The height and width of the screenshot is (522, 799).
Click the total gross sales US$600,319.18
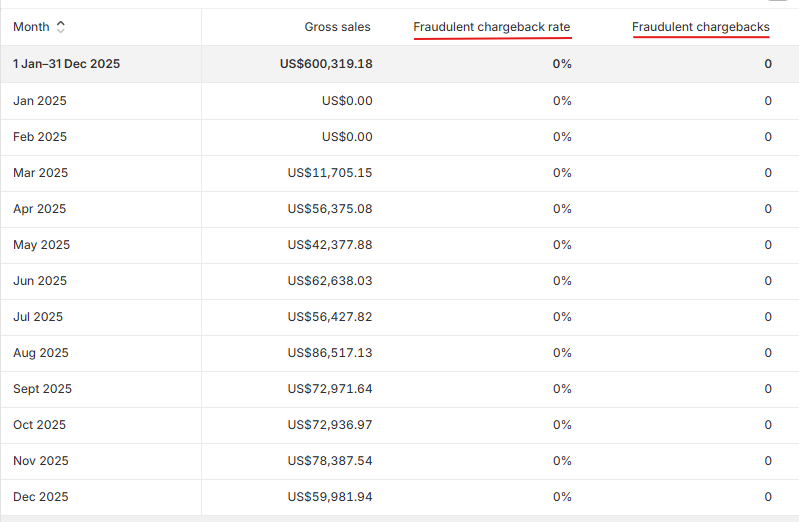pyautogui.click(x=326, y=64)
